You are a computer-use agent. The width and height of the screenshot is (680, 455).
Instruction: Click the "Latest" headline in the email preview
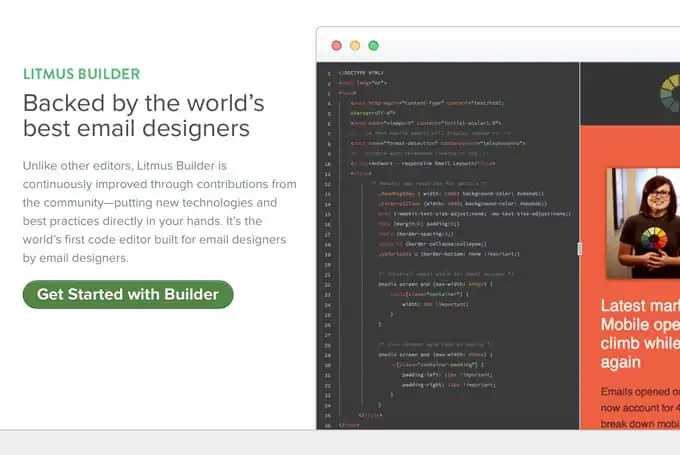pos(640,334)
